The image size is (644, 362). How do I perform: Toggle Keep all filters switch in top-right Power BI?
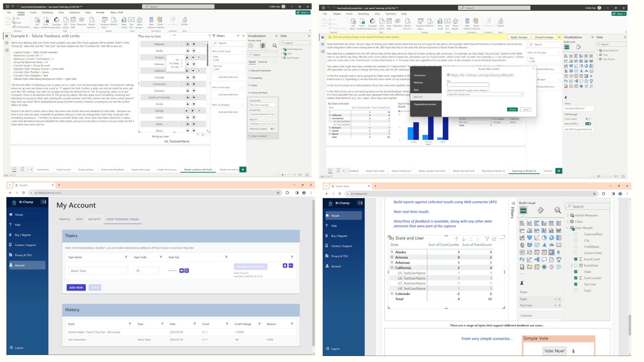[588, 124]
